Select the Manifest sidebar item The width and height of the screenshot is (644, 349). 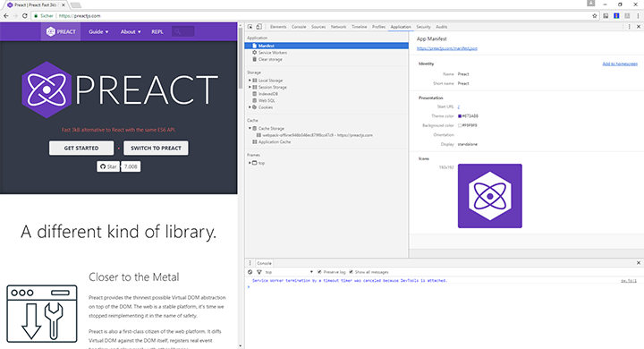pos(326,46)
